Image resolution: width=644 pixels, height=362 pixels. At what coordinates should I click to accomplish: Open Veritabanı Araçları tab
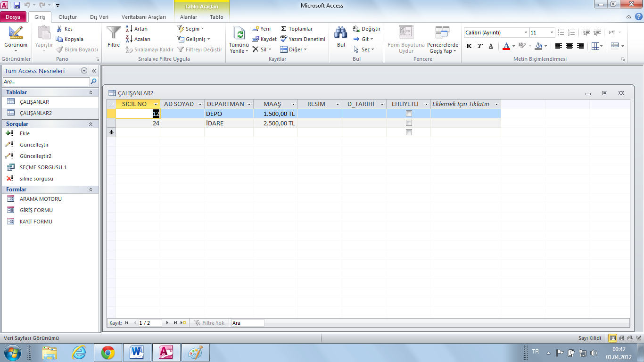144,17
